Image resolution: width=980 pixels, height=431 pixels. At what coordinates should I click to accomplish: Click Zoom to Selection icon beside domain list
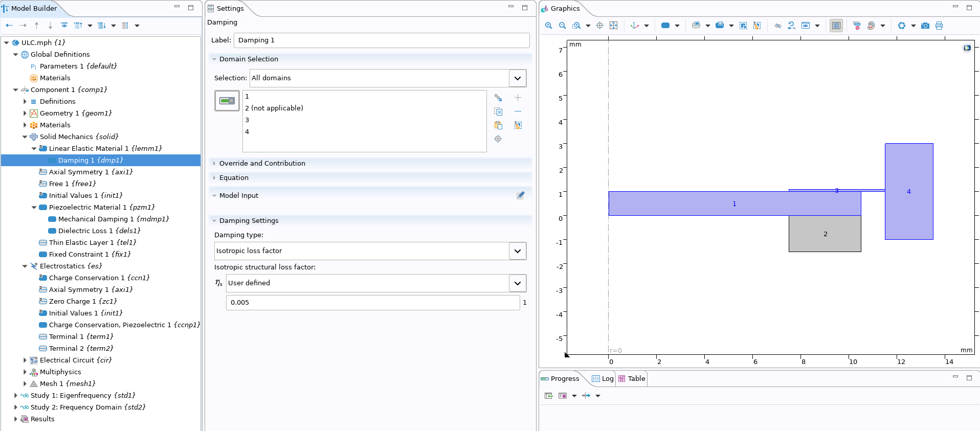click(x=498, y=139)
